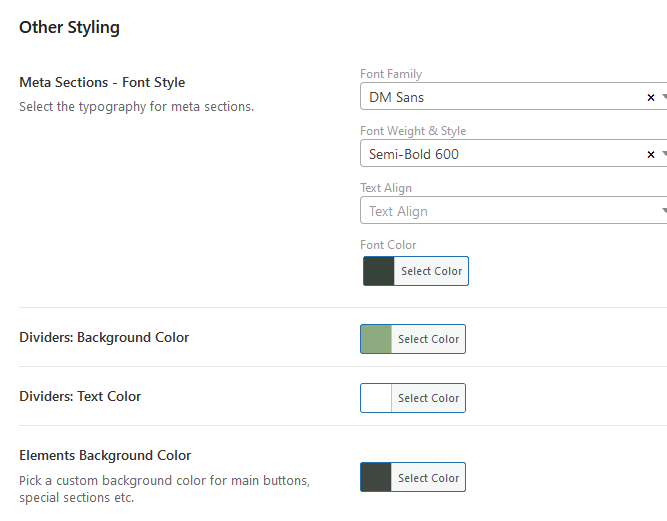Screen dimensions: 667x521
Task: Clear the DM Sans font family selection
Action: coord(651,97)
